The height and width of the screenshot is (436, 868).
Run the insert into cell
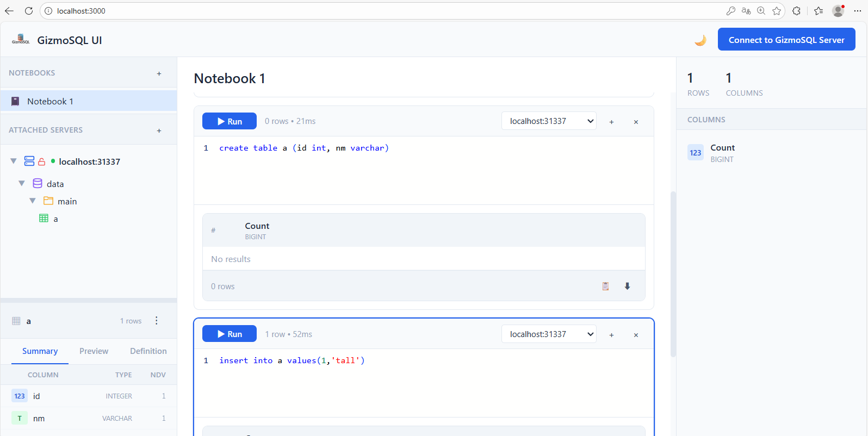[x=230, y=334]
